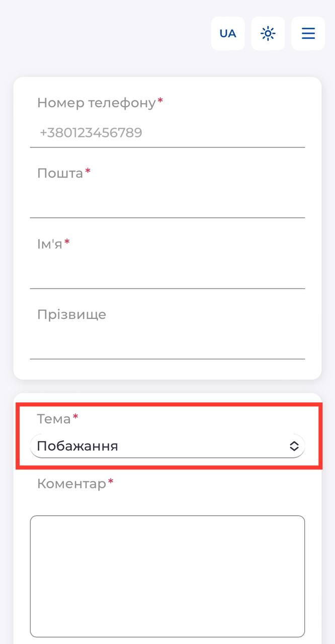Click the red asterisk beside Номер телефону
This screenshot has height=644, width=335.
(160, 102)
